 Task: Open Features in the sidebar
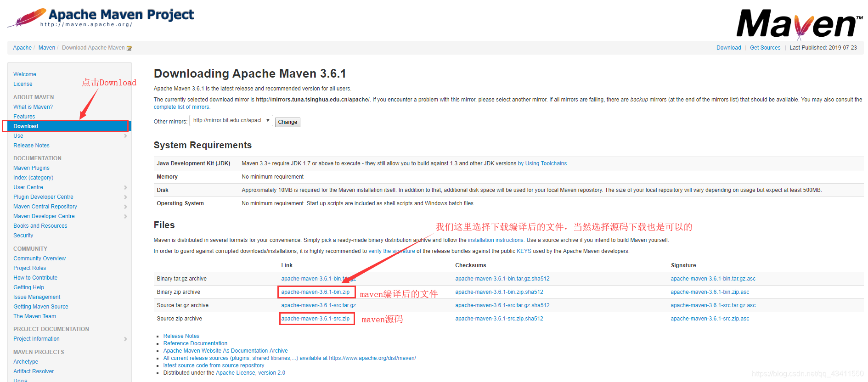(x=24, y=117)
